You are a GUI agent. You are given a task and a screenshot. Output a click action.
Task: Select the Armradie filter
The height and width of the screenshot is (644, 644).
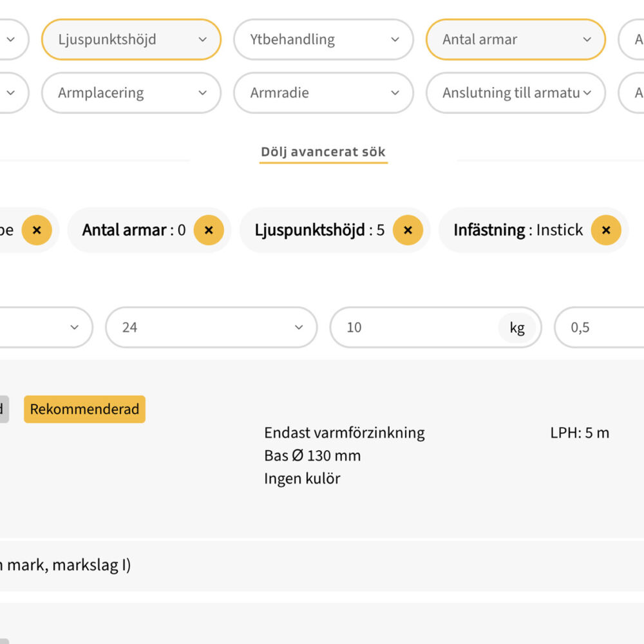323,93
